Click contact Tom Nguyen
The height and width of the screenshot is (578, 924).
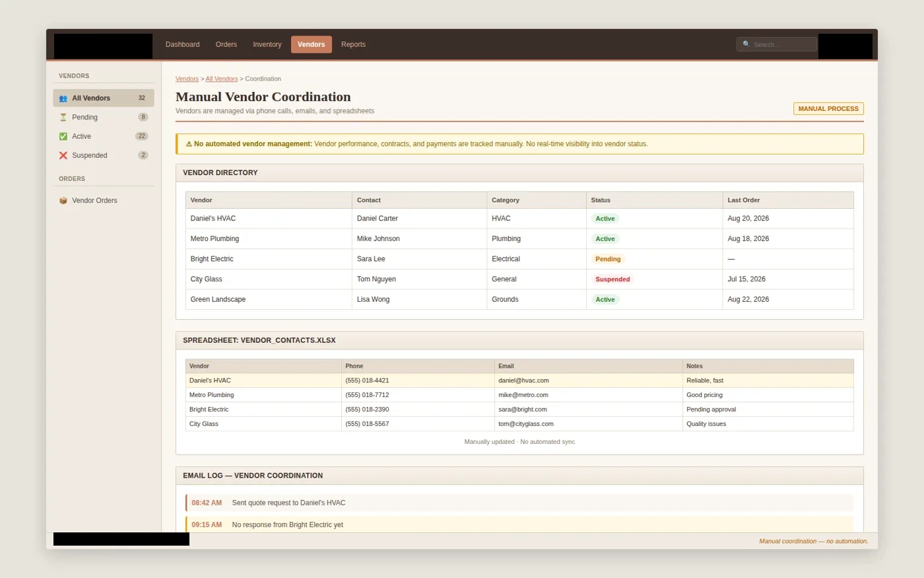(x=376, y=279)
